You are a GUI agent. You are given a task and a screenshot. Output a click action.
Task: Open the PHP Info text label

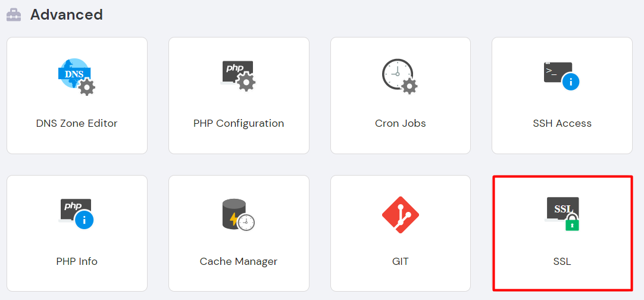click(x=77, y=261)
